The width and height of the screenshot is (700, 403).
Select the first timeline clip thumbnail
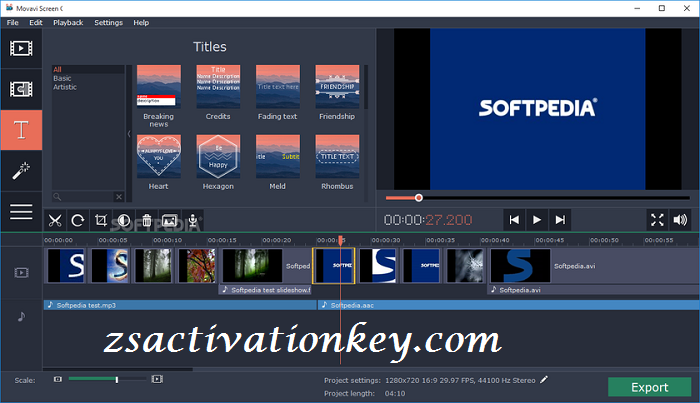point(66,266)
